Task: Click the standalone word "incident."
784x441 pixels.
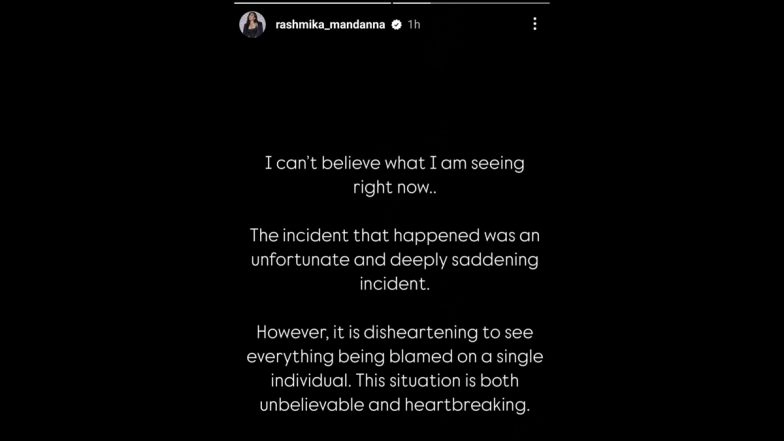Action: click(394, 283)
